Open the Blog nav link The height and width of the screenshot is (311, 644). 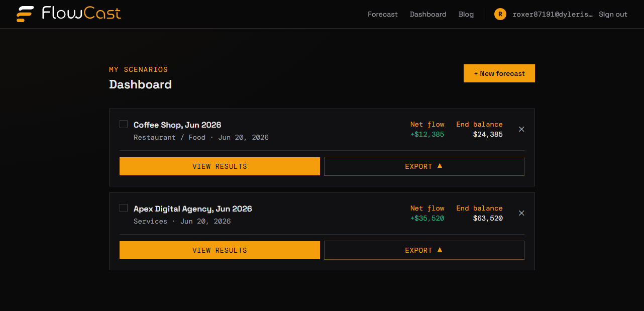[x=466, y=14]
